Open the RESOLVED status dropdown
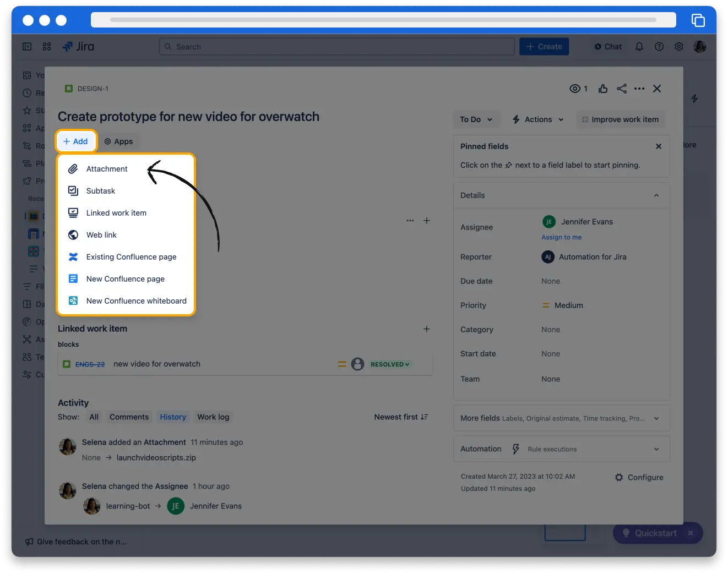The image size is (728, 574). [390, 364]
